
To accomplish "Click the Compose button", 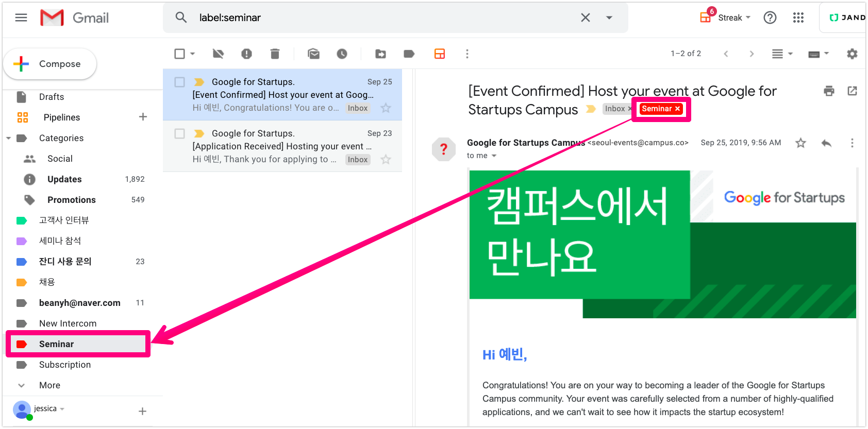I will 50,64.
